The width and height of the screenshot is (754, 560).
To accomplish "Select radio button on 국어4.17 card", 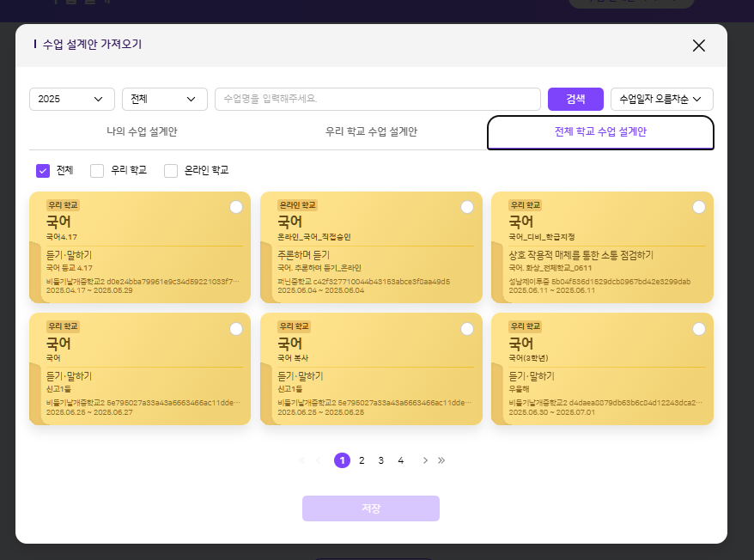I will pos(236,207).
